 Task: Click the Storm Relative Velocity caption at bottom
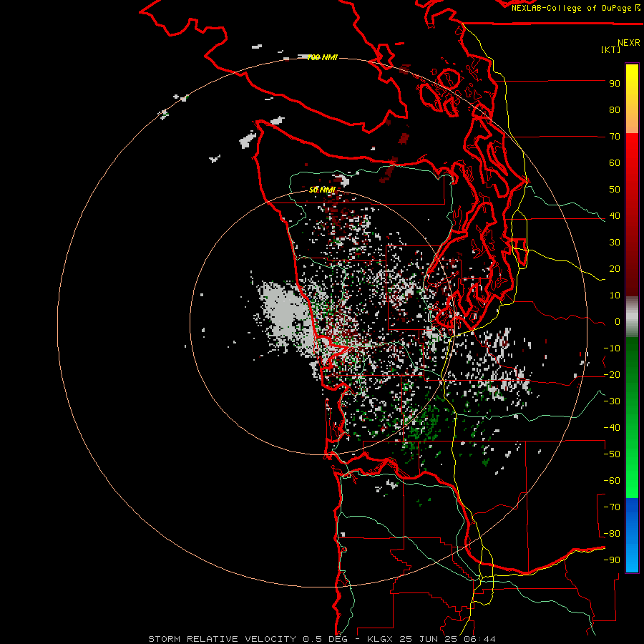(x=322, y=639)
